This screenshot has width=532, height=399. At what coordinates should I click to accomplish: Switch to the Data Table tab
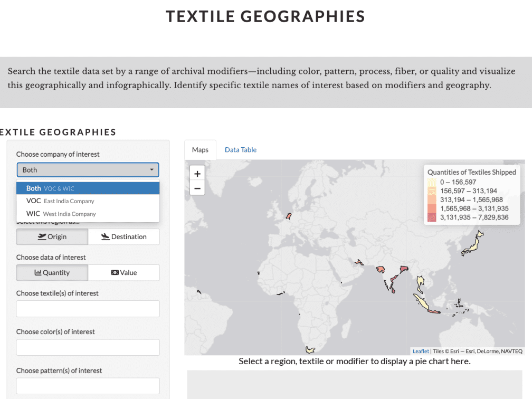tap(240, 149)
